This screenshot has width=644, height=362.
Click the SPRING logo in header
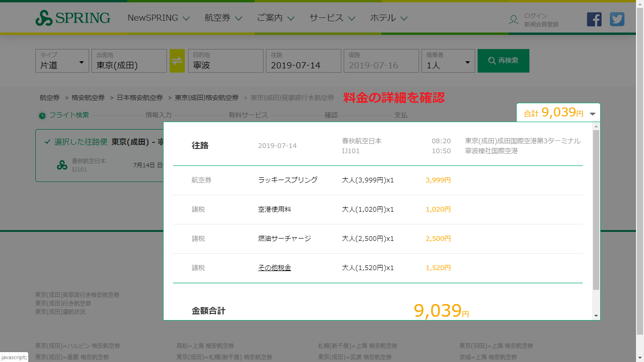tap(73, 18)
